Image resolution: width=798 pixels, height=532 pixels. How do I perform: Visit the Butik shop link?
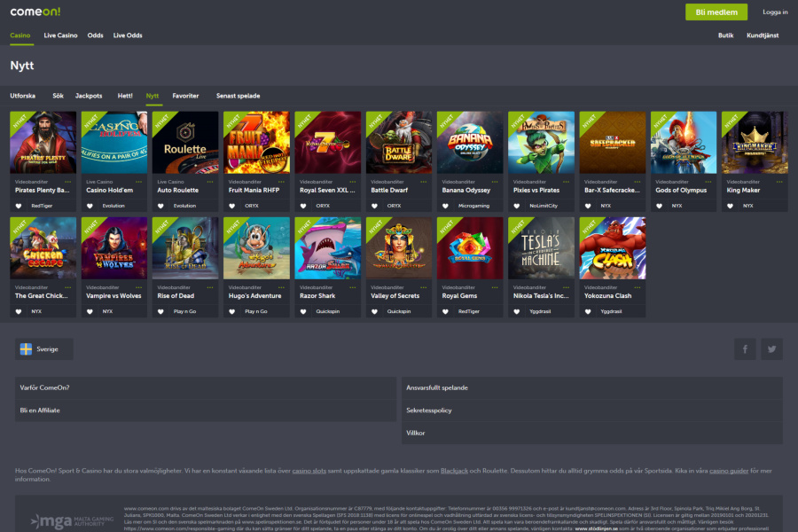point(725,35)
